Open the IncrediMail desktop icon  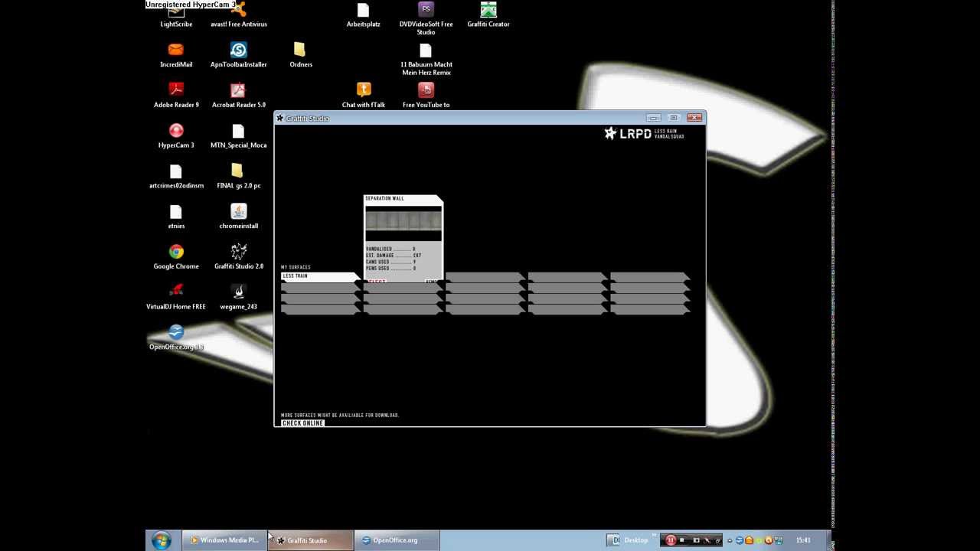click(176, 56)
